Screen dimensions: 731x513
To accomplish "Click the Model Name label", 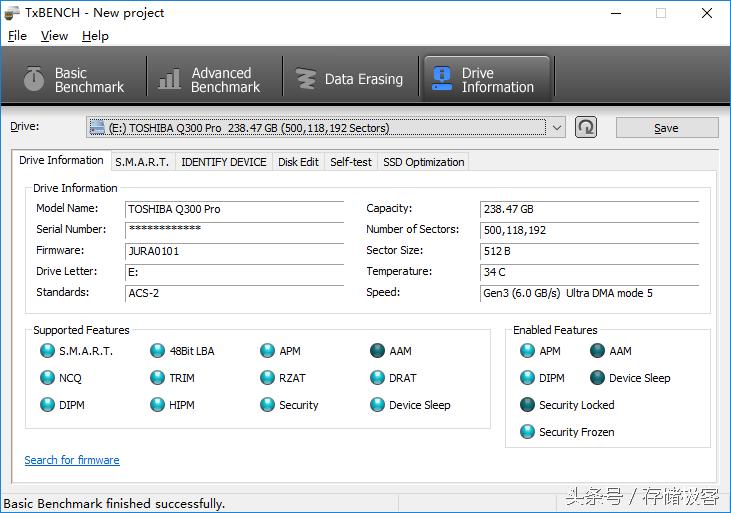I will tap(67, 208).
